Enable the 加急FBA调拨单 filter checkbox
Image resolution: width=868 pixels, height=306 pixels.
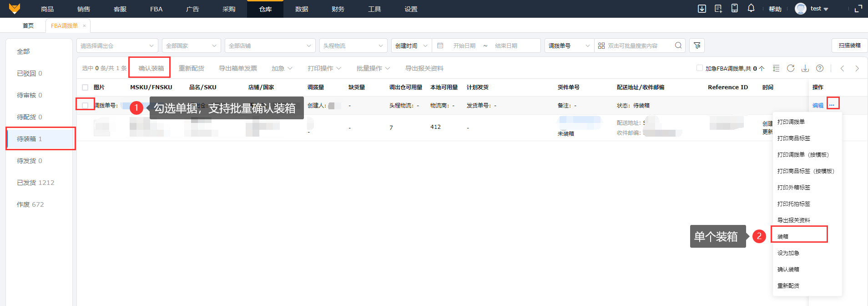[x=700, y=68]
